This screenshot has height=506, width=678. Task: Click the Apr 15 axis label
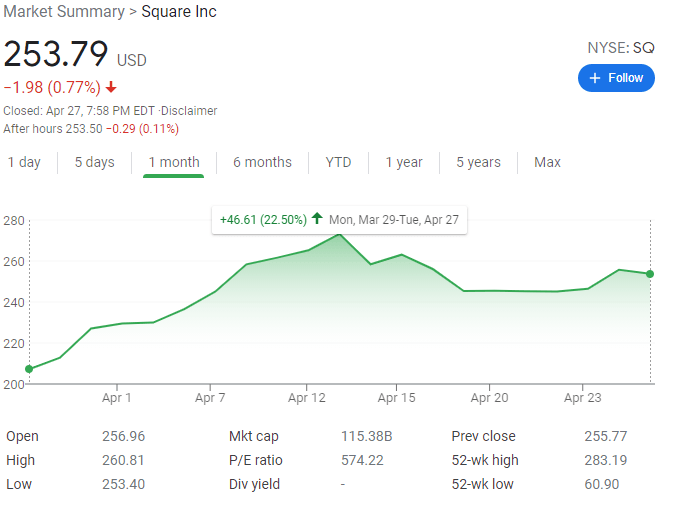click(397, 397)
